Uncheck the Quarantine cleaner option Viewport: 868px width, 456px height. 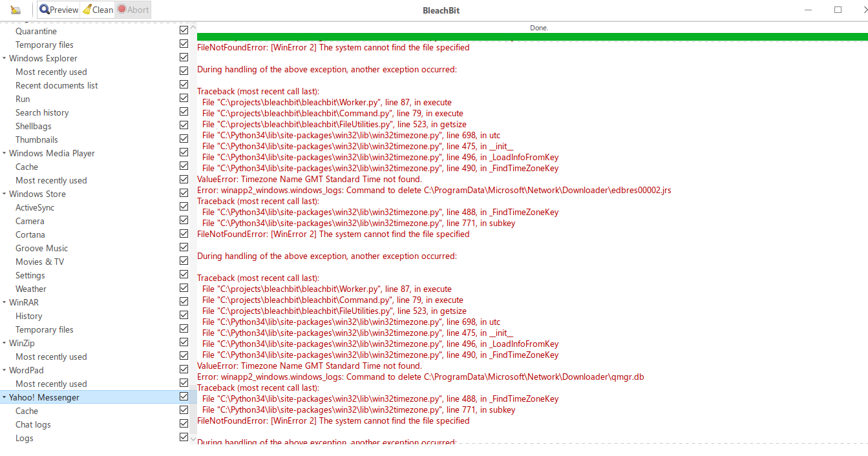pos(184,29)
